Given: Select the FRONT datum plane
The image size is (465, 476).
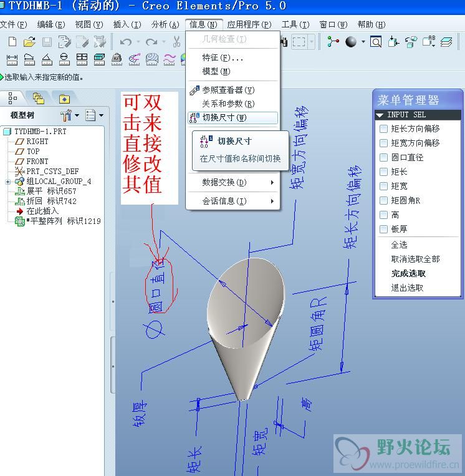Looking at the screenshot, I should pyautogui.click(x=32, y=162).
